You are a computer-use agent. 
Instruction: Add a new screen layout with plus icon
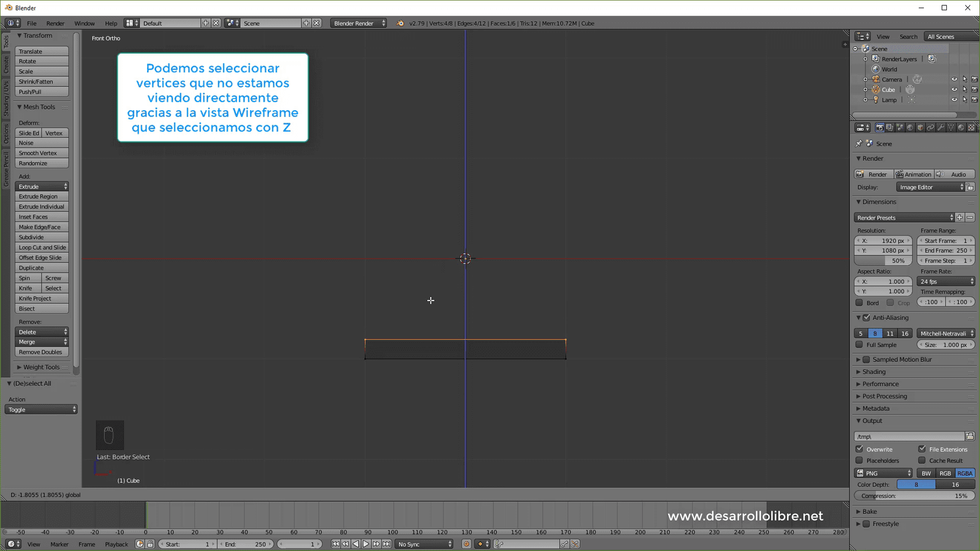pos(206,23)
